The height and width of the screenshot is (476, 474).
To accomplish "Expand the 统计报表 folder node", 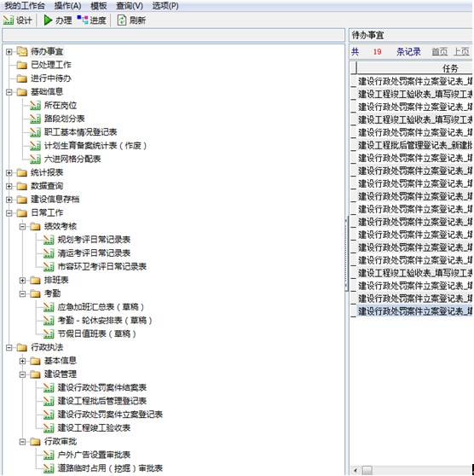I will pyautogui.click(x=9, y=172).
